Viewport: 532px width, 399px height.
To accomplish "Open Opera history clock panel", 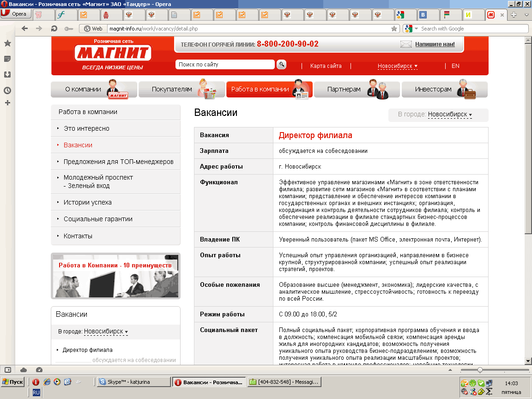I will tap(7, 91).
